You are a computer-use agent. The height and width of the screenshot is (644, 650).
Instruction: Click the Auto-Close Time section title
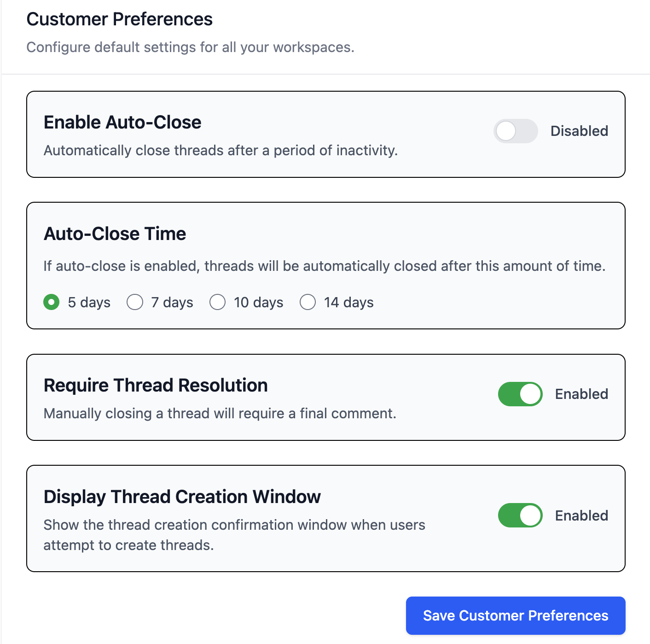tap(115, 234)
